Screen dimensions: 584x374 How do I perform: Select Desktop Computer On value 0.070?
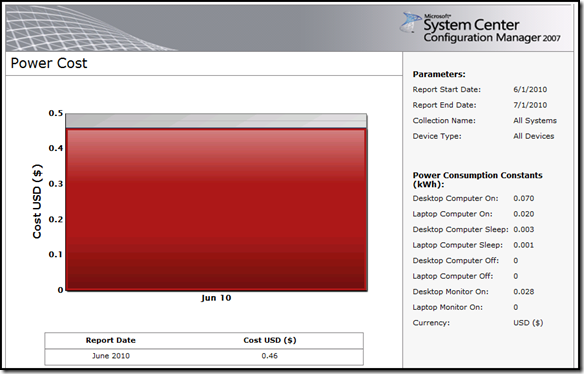pyautogui.click(x=524, y=199)
